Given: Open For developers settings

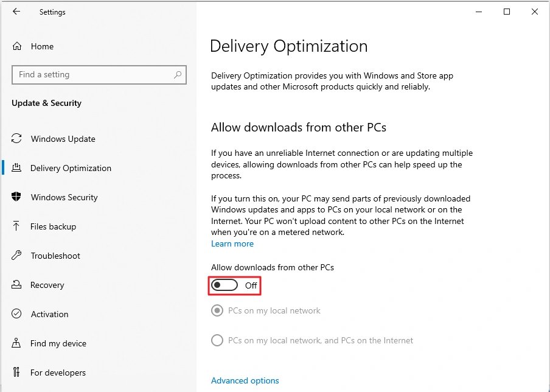Looking at the screenshot, I should pyautogui.click(x=58, y=373).
